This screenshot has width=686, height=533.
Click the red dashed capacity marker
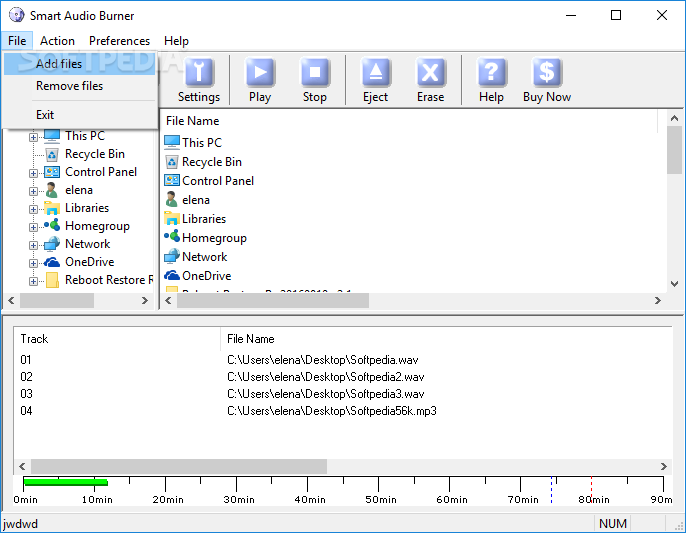point(592,490)
